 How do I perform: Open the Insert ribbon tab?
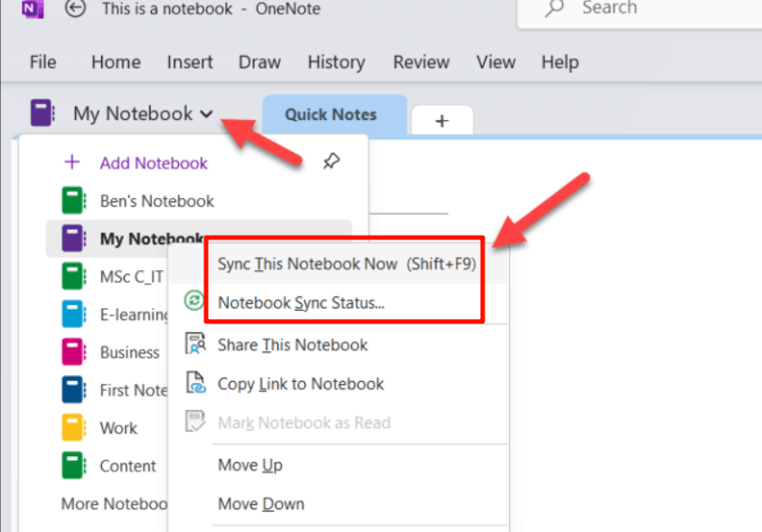[190, 62]
